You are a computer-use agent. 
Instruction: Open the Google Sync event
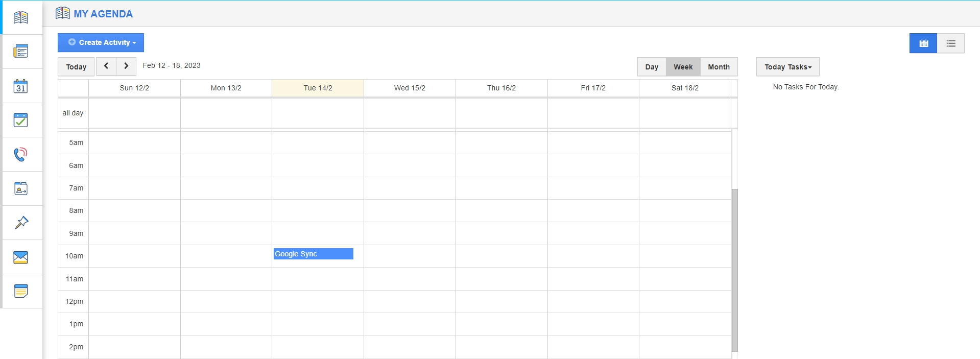pos(313,254)
